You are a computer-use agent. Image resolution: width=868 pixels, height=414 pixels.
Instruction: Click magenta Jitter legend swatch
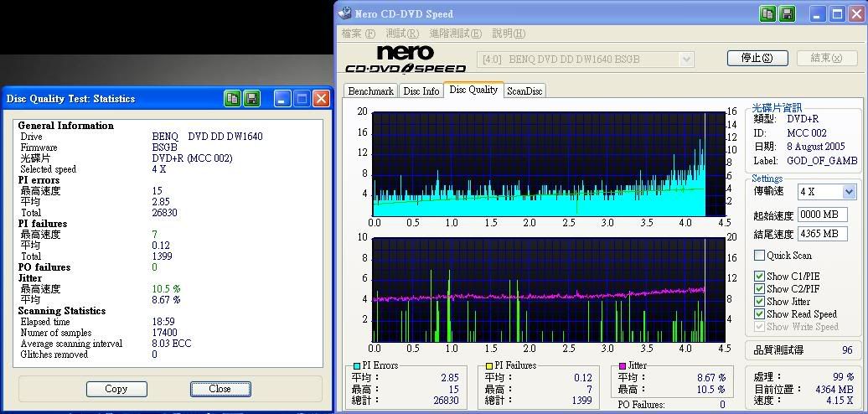tap(623, 366)
